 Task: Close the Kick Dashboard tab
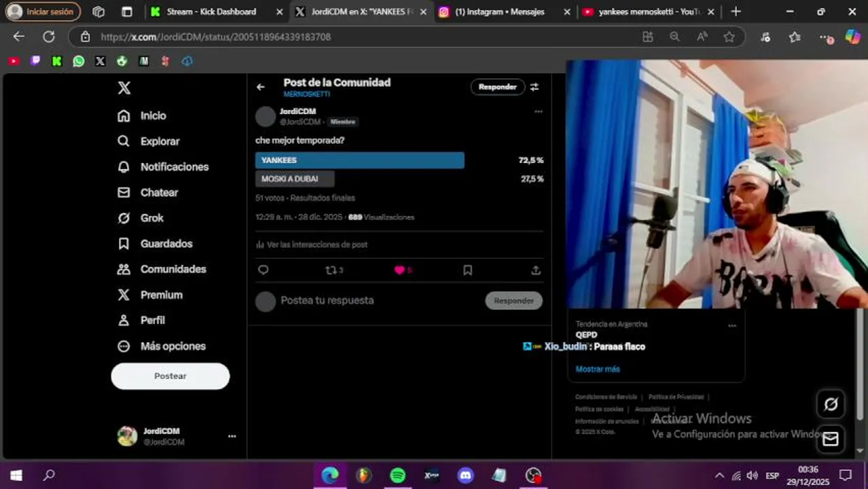(x=280, y=12)
